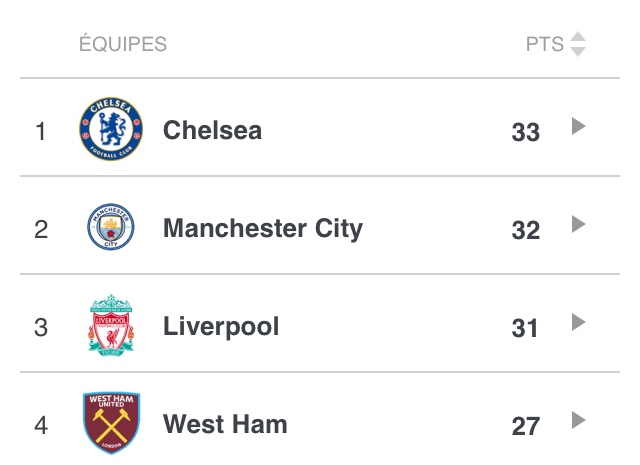Click the ÉQUIPES column header
Image resolution: width=640 pixels, height=465 pixels.
point(123,45)
